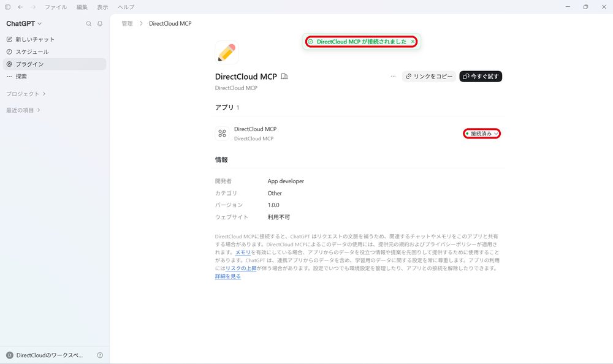
Task: Click the help question mark icon
Action: pos(100,355)
